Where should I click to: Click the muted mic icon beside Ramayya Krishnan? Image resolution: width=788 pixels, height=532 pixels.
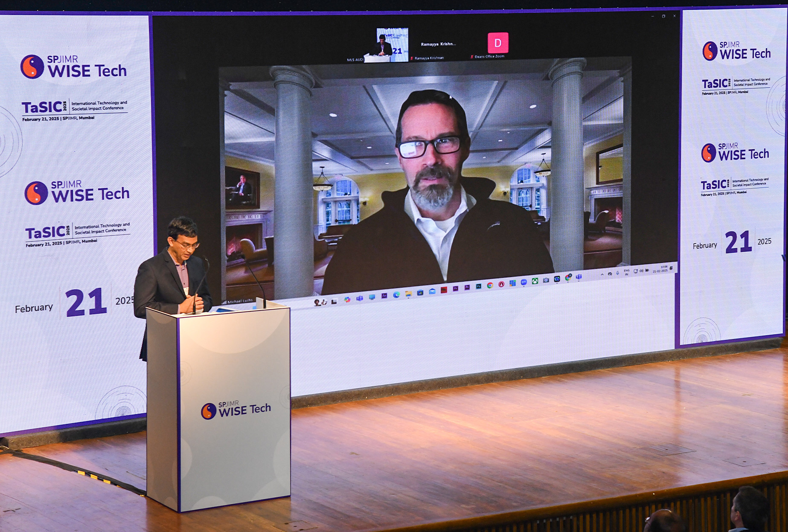412,58
